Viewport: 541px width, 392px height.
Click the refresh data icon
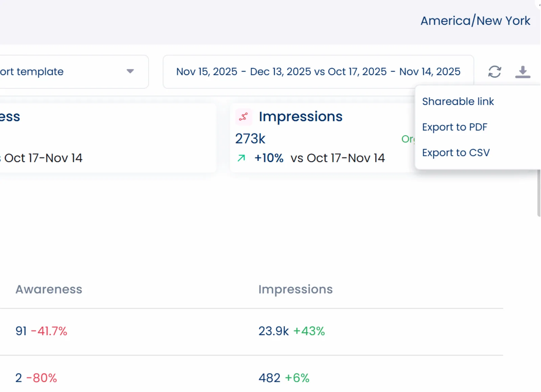(x=494, y=72)
